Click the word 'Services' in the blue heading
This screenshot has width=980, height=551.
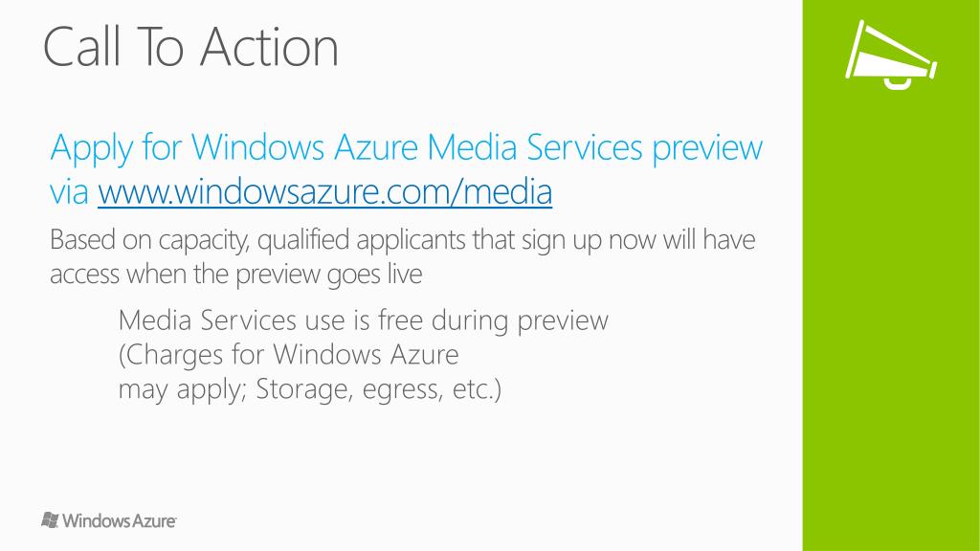pyautogui.click(x=585, y=147)
